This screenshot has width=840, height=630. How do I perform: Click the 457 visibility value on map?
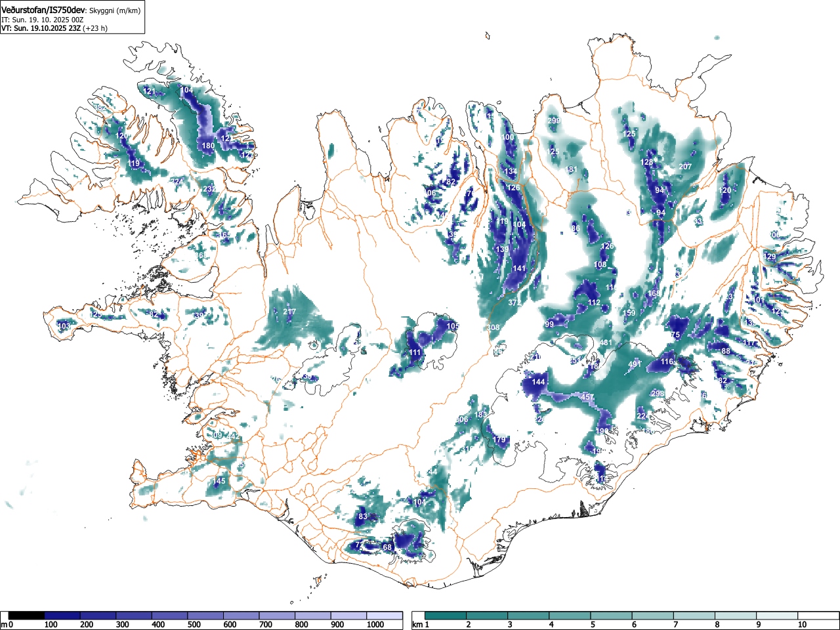click(x=587, y=397)
